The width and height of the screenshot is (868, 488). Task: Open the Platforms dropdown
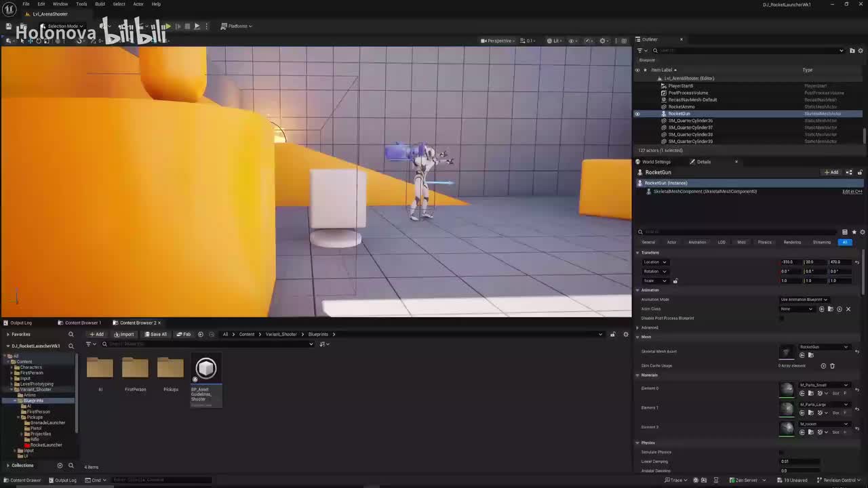(x=237, y=26)
